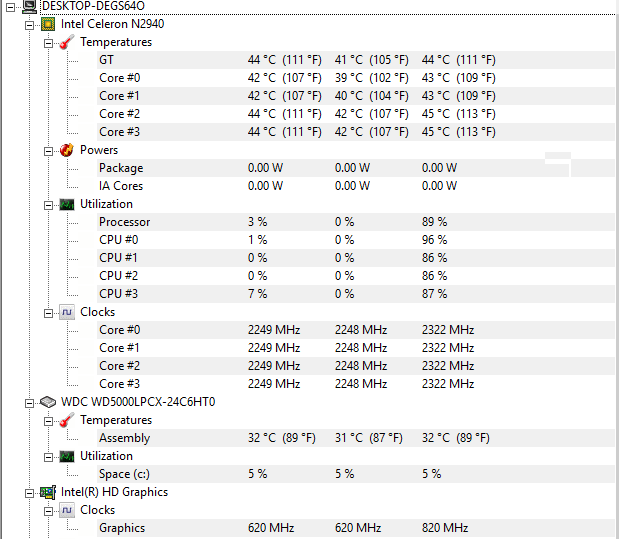The height and width of the screenshot is (539, 619).
Task: Collapse the WDC WD5000LPCX-24C6HT0 drive node
Action: click(30, 402)
